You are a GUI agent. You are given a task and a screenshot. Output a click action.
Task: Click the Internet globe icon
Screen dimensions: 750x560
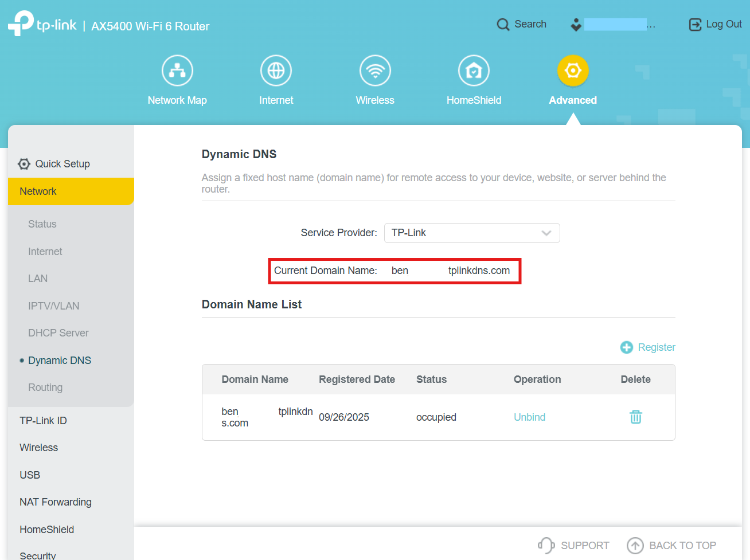click(276, 71)
